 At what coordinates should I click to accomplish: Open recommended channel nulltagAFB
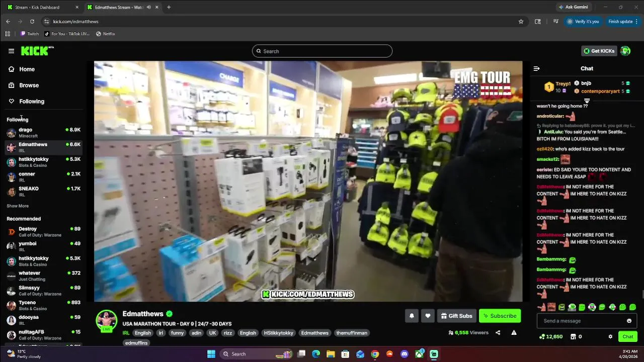(x=43, y=334)
